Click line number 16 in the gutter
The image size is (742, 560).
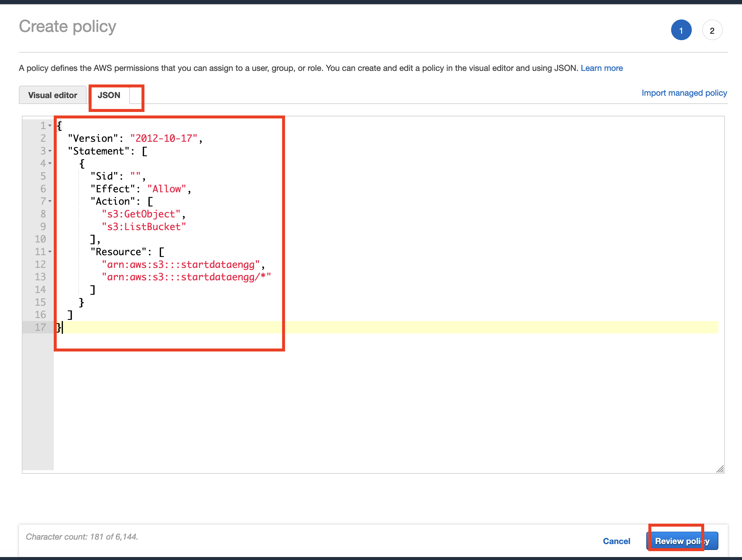tap(40, 315)
